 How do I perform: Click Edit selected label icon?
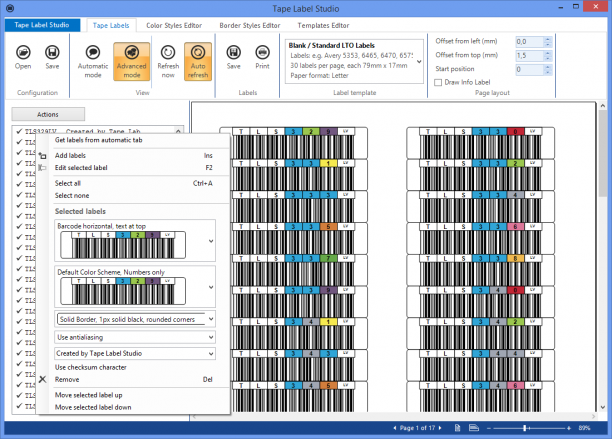43,168
